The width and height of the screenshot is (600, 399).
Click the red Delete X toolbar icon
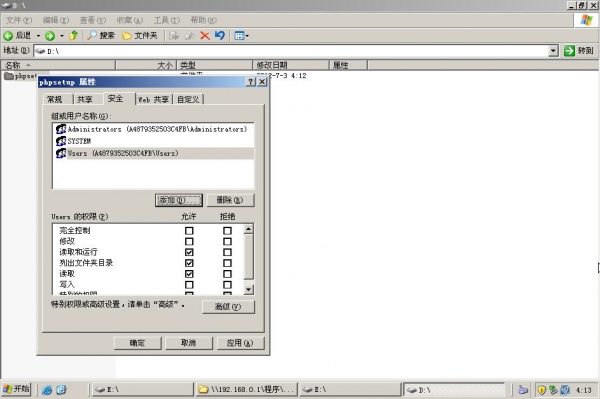pyautogui.click(x=205, y=36)
